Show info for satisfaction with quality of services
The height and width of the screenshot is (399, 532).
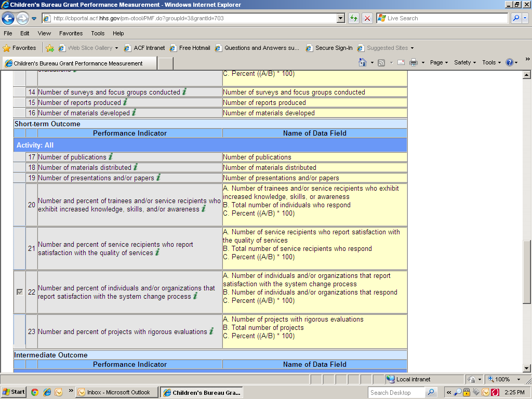tap(157, 252)
